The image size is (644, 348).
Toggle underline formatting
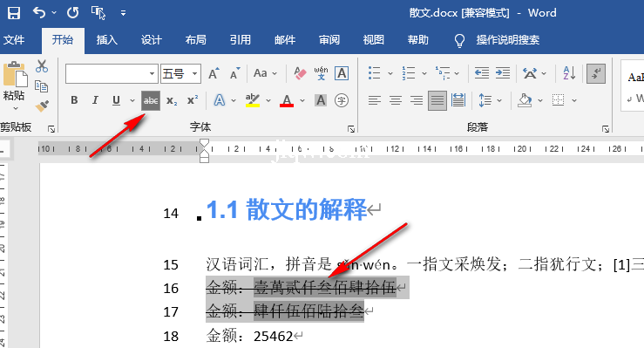116,100
